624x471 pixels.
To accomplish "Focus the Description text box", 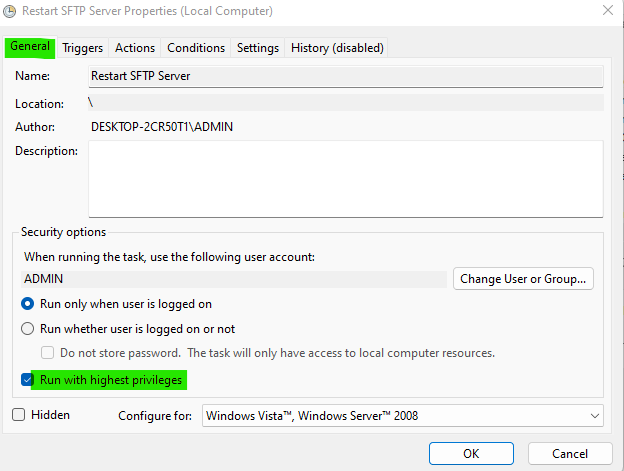I will (x=345, y=178).
